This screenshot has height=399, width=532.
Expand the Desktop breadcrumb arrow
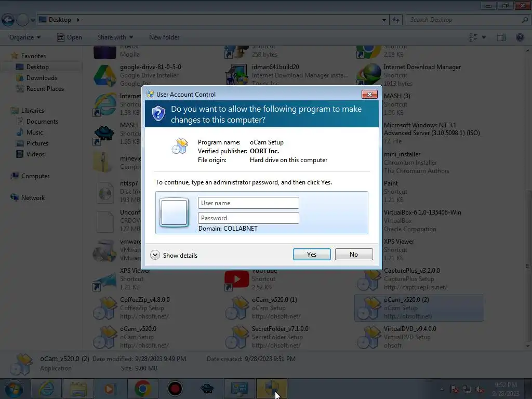78,20
